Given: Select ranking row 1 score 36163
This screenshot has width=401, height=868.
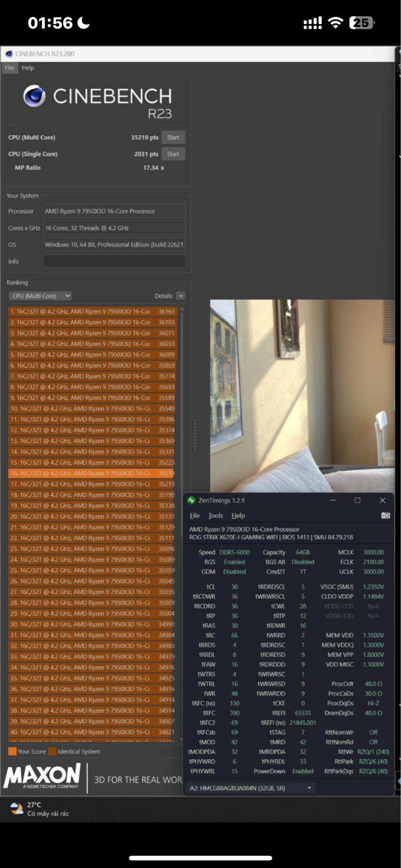Looking at the screenshot, I should 93,311.
